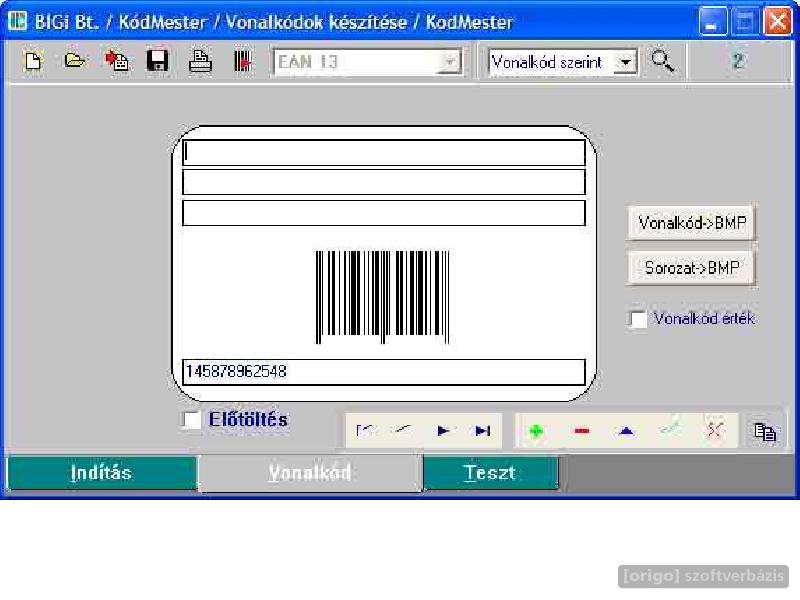Cancel changes with the faded X icon
Image resolution: width=800 pixels, height=600 pixels.
pyautogui.click(x=714, y=431)
